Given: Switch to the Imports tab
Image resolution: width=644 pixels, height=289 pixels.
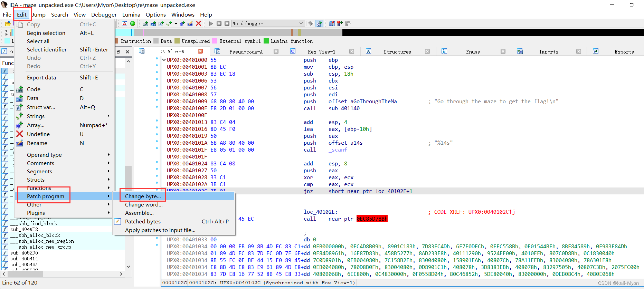Looking at the screenshot, I should click(548, 51).
